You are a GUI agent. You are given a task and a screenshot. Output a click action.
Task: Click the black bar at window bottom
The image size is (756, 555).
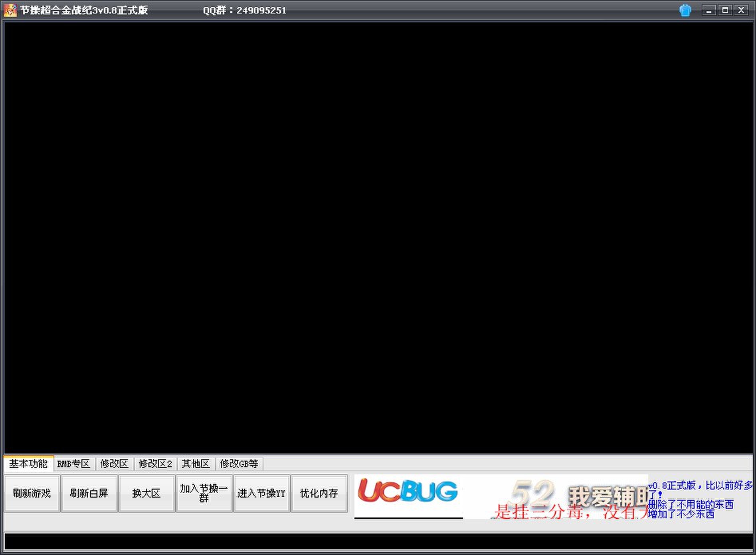tap(378, 541)
